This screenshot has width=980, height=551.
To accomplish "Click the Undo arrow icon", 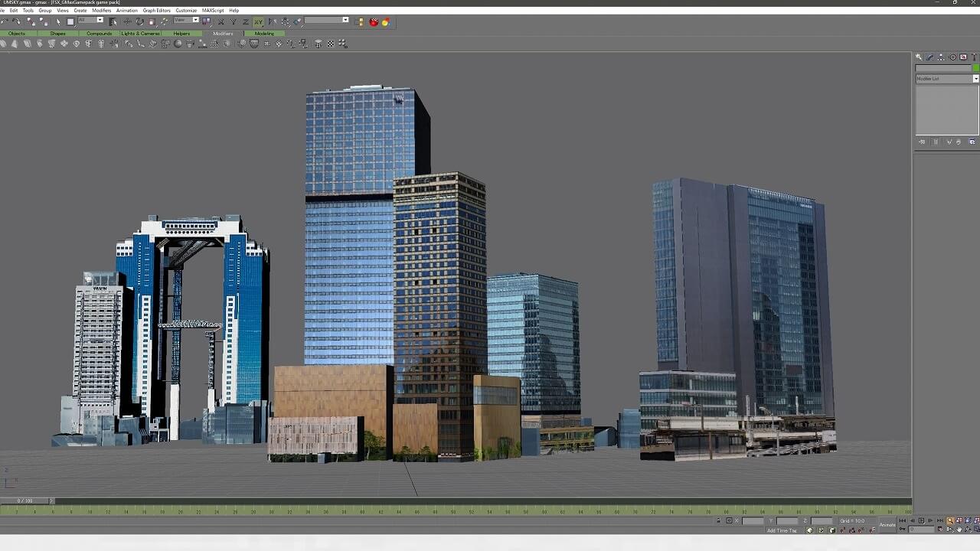I will (5, 21).
